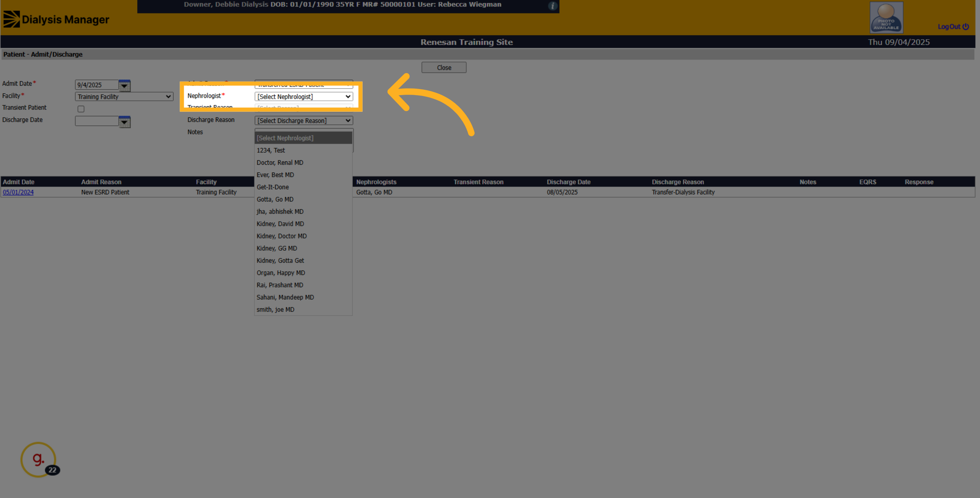Click the Discharge Reason column header
The height and width of the screenshot is (498, 980).
(x=678, y=182)
